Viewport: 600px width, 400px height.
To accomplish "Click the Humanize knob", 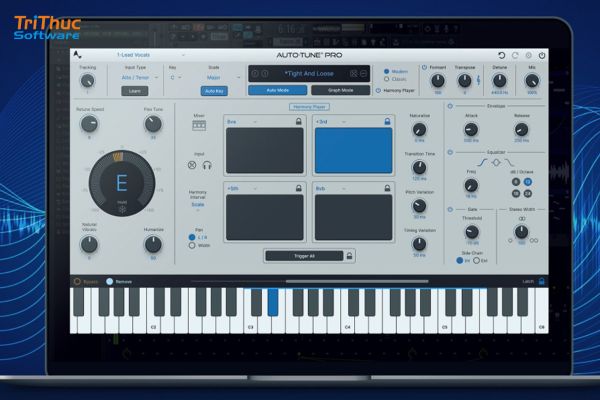I will [x=153, y=244].
